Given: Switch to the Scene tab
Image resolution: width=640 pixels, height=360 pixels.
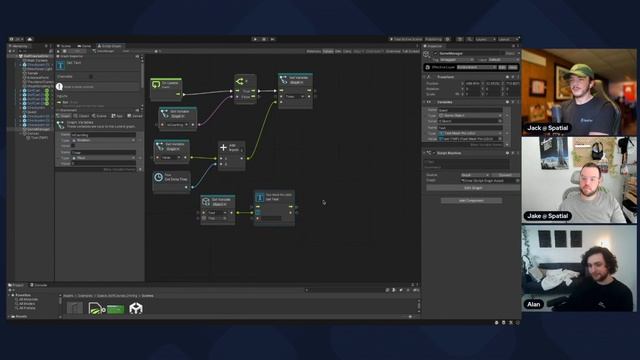Looking at the screenshot, I should (x=64, y=46).
